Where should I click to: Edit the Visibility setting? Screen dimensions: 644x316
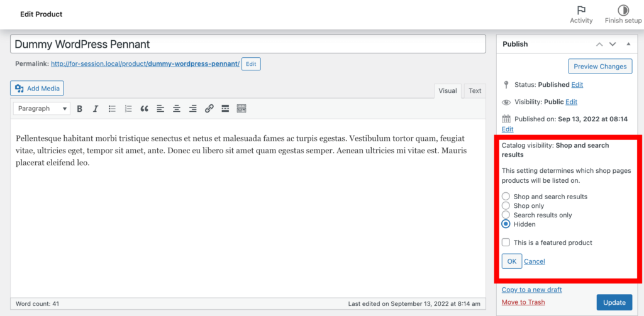[x=571, y=102]
